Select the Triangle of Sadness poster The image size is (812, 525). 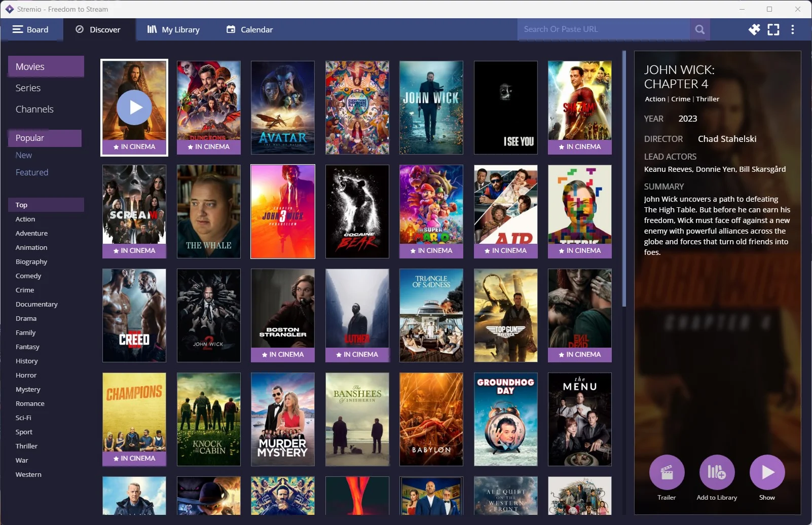click(431, 315)
